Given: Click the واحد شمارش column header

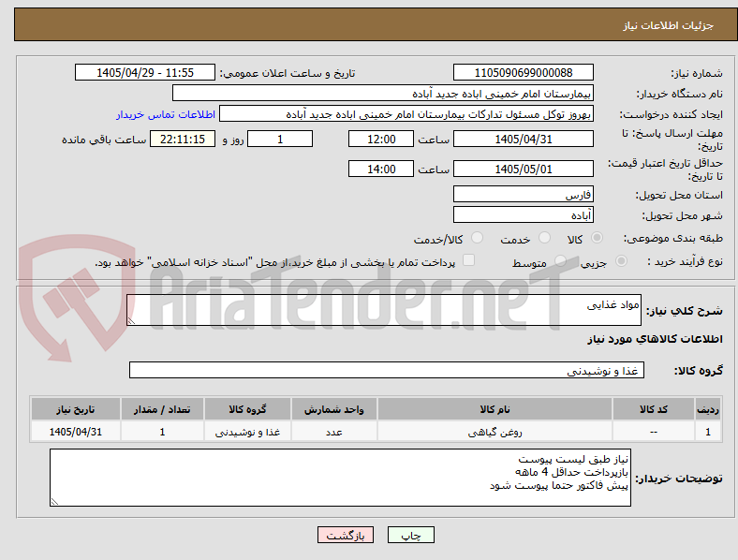Looking at the screenshot, I should tap(333, 409).
